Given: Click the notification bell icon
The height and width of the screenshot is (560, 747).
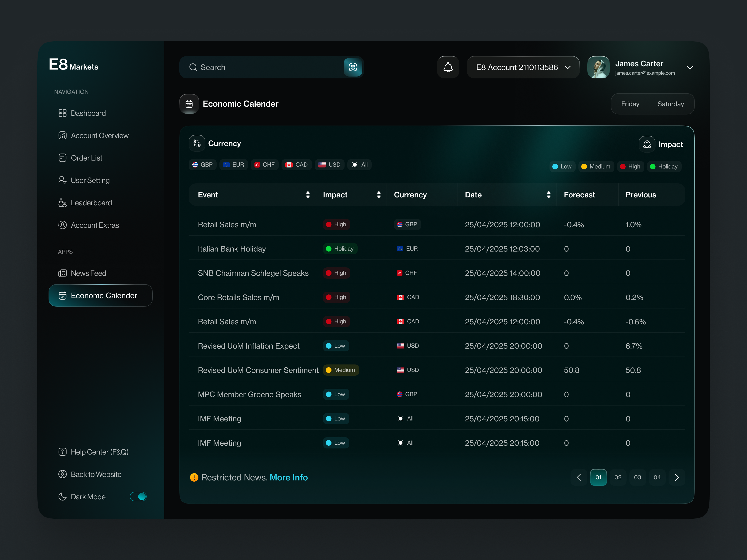Looking at the screenshot, I should click(448, 67).
